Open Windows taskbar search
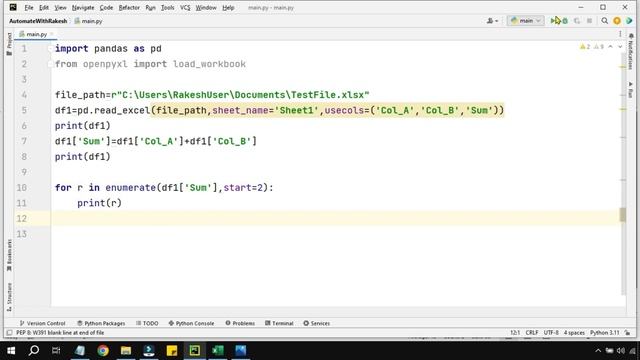640x360 pixels. (x=34, y=351)
